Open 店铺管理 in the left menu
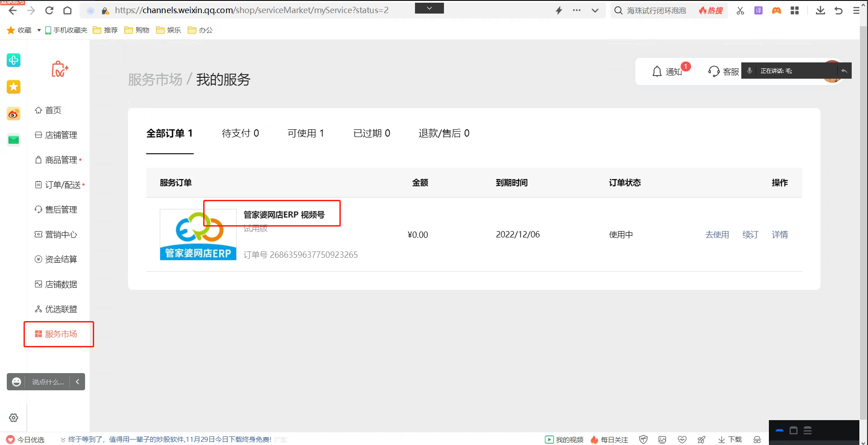The image size is (868, 445). [56, 135]
